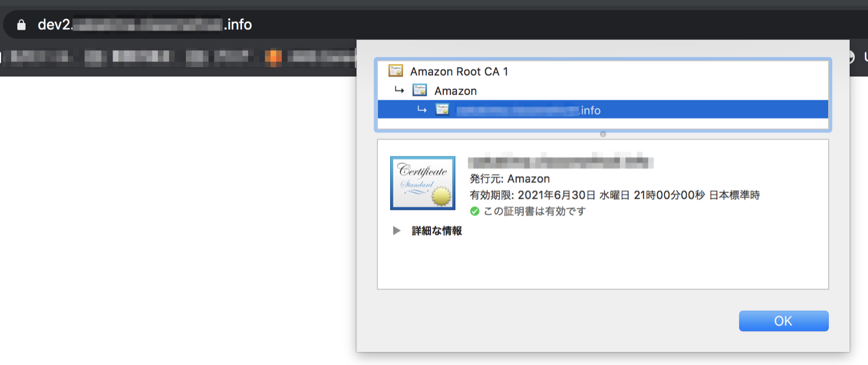Click the dev2 .info URL in address bar
The image size is (868, 365).
(x=145, y=25)
